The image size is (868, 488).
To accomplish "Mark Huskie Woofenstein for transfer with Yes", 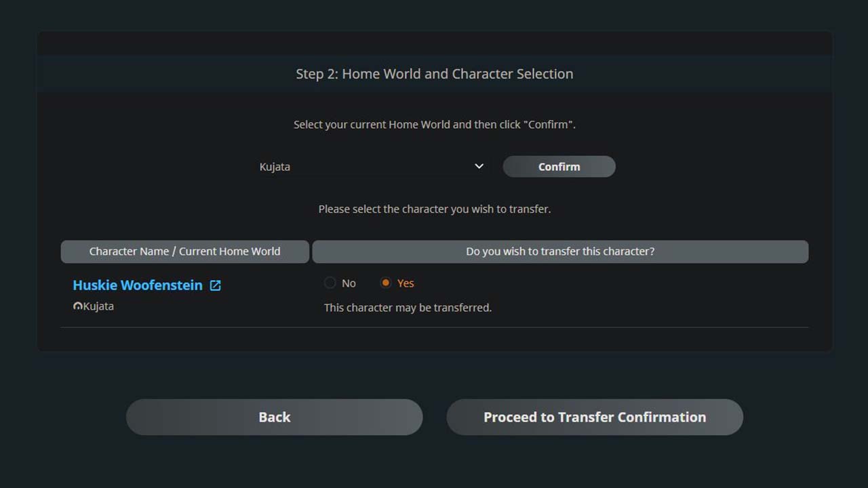I will (x=385, y=283).
